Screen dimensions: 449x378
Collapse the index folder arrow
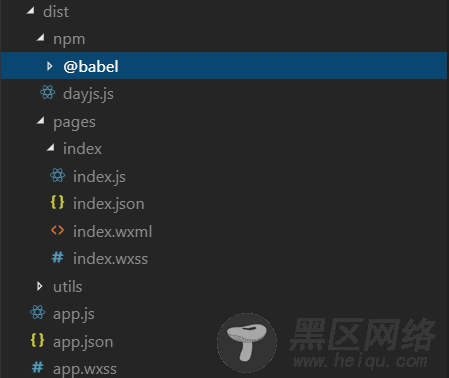pyautogui.click(x=51, y=147)
